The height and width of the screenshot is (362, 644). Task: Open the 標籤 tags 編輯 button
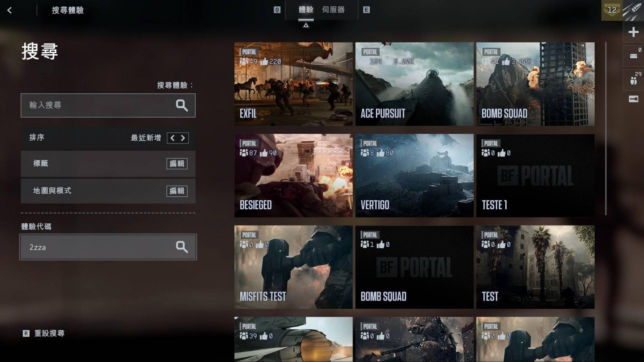177,163
